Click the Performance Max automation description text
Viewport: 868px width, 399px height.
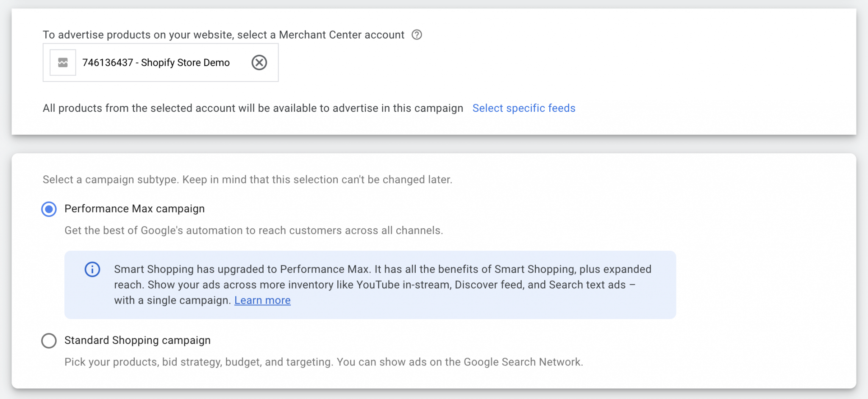click(x=253, y=230)
